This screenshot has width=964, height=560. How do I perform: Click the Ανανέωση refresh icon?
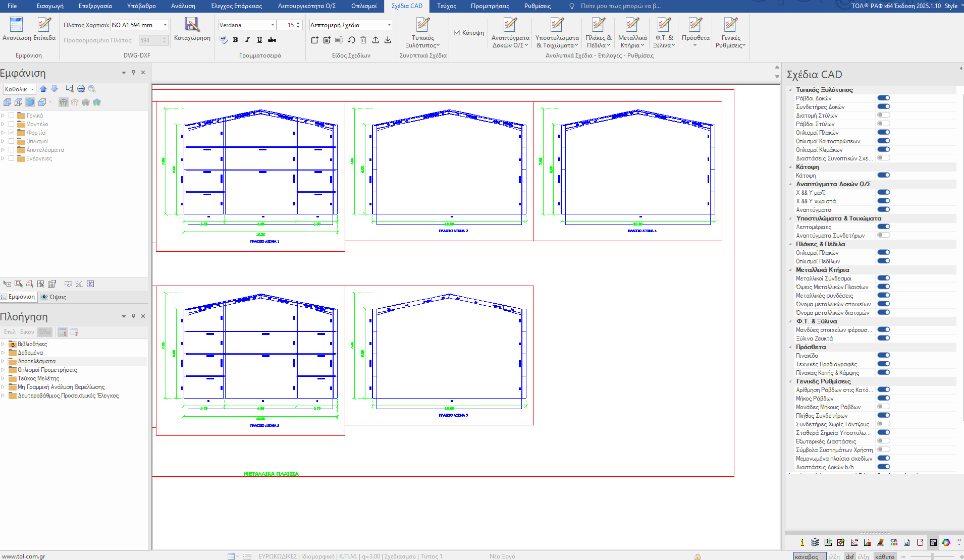pyautogui.click(x=16, y=25)
